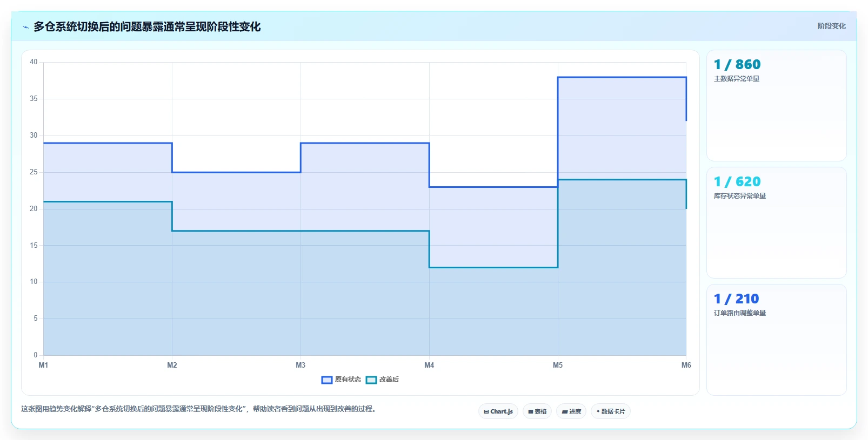Image resolution: width=868 pixels, height=440 pixels.
Task: Click the 原有状态 legend label text
Action: pyautogui.click(x=348, y=380)
